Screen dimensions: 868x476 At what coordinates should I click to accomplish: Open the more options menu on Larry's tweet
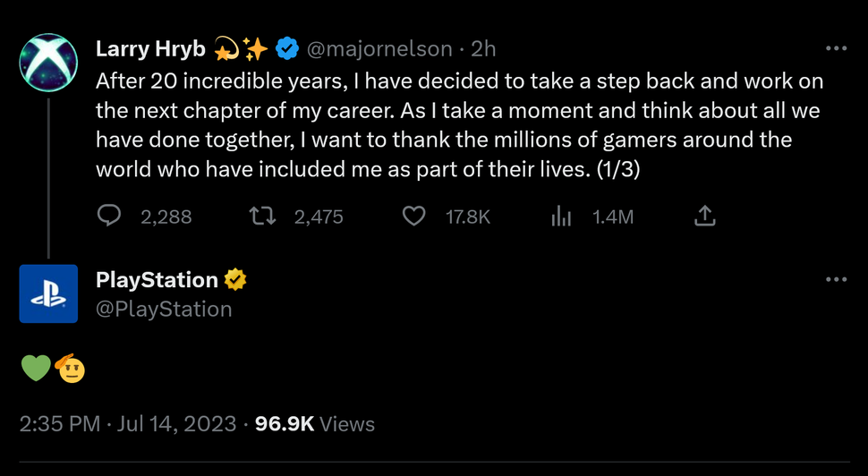coord(836,48)
